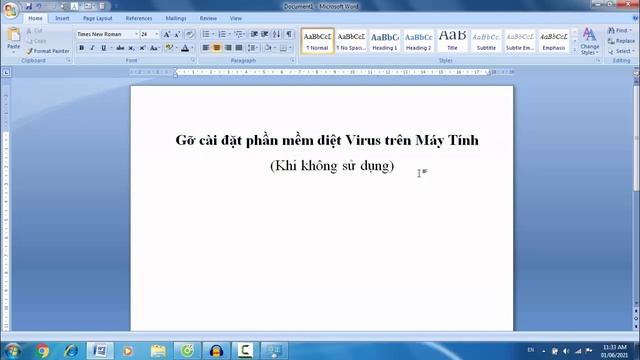Click Shrink Font icon

pyautogui.click(x=178, y=35)
